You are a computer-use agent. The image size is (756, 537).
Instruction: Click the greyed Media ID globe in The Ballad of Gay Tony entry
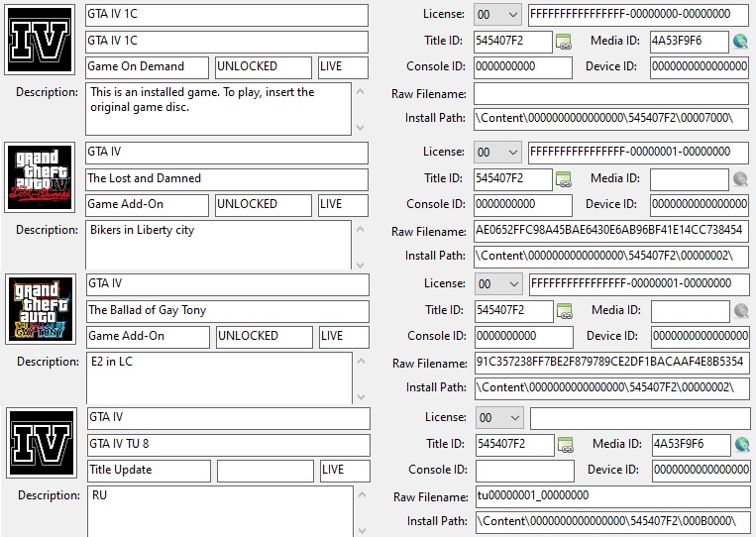[x=741, y=311]
